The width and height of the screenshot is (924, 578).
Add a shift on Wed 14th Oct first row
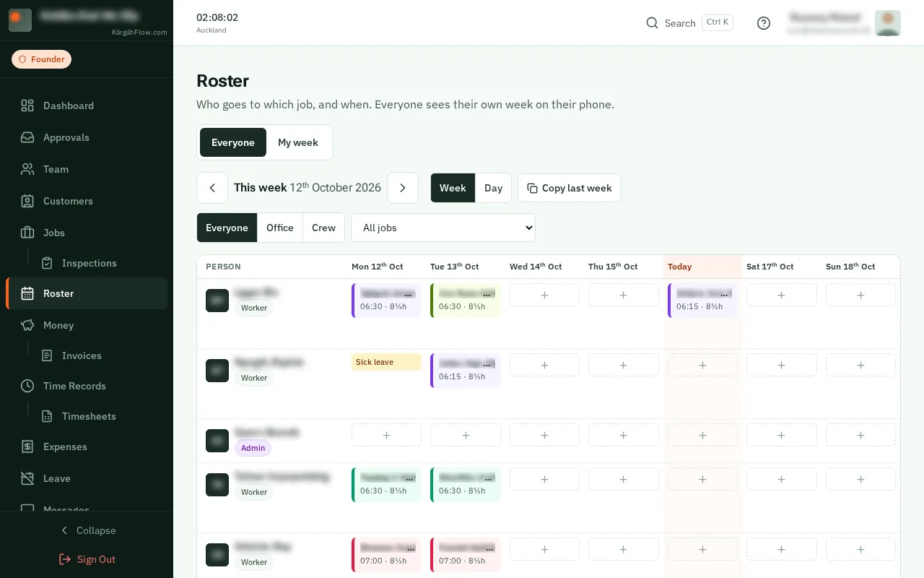[x=544, y=295]
